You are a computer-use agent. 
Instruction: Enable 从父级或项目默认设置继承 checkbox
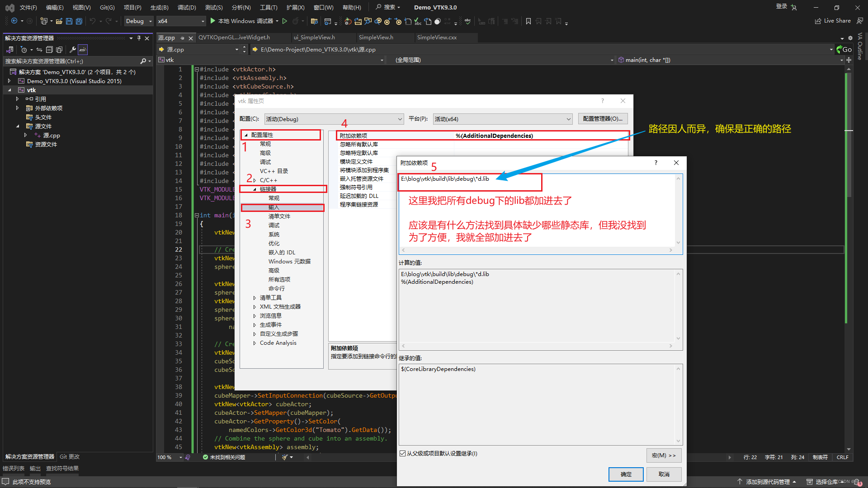(403, 453)
